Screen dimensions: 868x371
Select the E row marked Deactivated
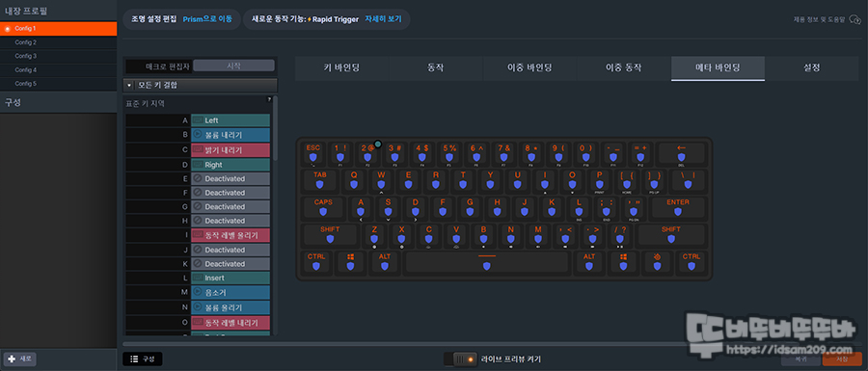[x=198, y=178]
